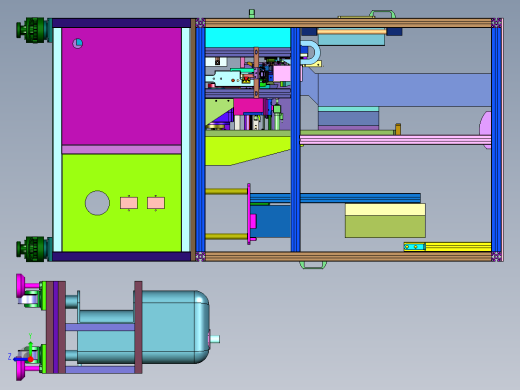Select the green handle on the top frame
Viewport: 520px width, 390px height.
pos(382,14)
